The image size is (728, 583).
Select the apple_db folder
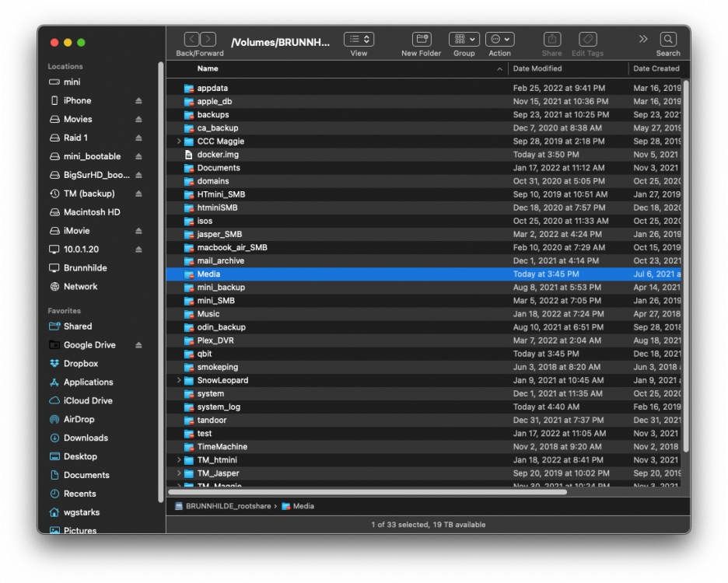tap(423, 101)
